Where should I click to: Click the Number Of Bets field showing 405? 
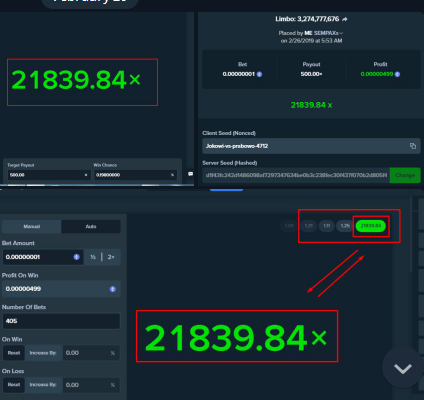[x=61, y=321]
